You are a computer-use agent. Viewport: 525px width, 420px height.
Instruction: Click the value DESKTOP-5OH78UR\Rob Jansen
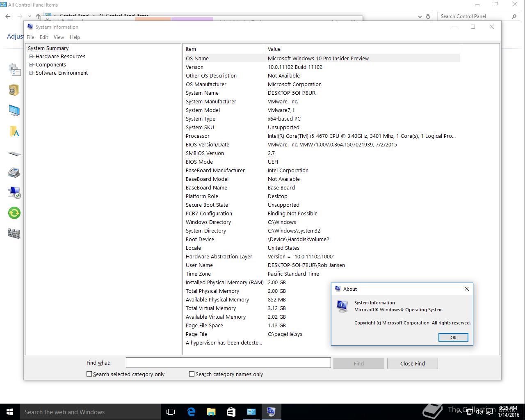[x=306, y=265]
